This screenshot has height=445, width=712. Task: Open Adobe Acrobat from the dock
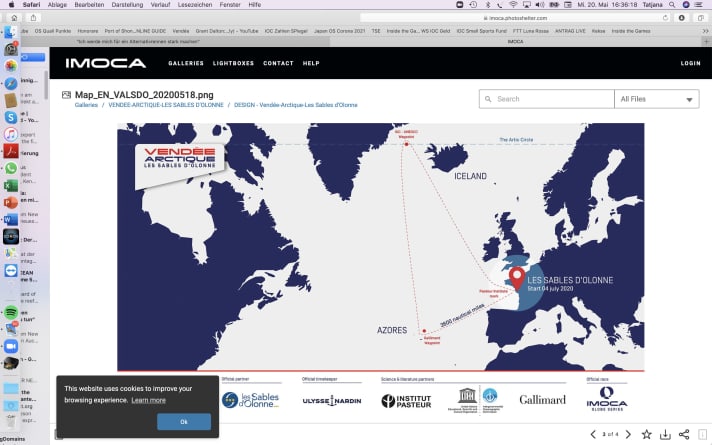click(x=10, y=151)
